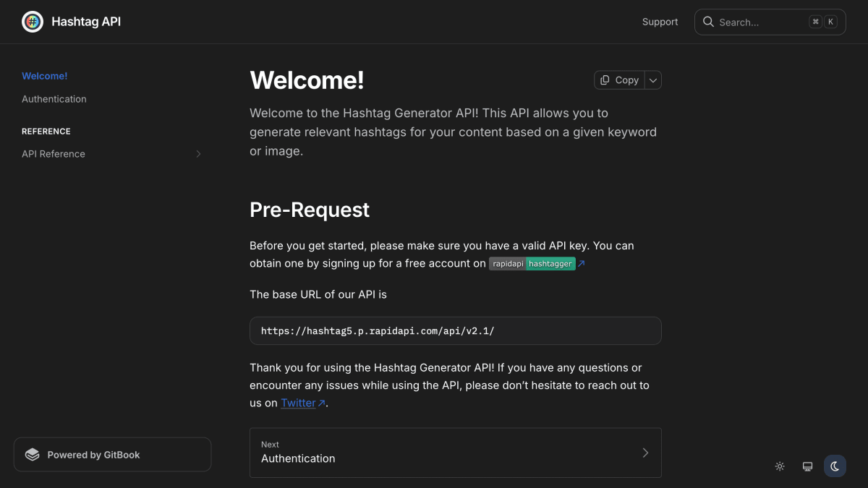868x488 pixels.
Task: Click the external arrow after hashtagger badge
Action: (581, 264)
